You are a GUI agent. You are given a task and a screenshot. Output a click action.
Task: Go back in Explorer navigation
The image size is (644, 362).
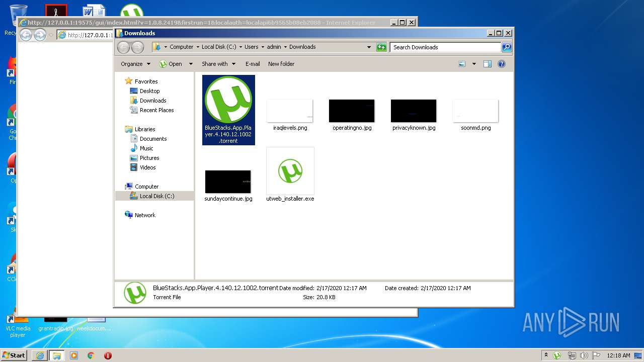tap(123, 47)
